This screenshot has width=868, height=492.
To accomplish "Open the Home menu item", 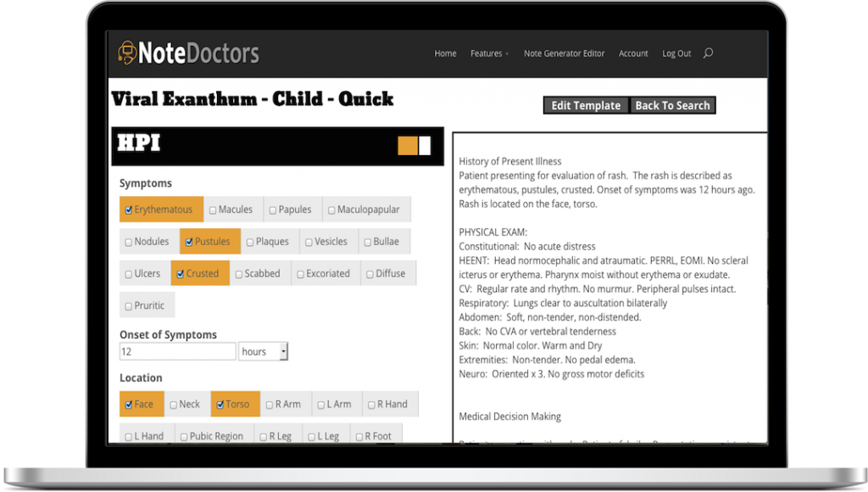I will tap(445, 53).
